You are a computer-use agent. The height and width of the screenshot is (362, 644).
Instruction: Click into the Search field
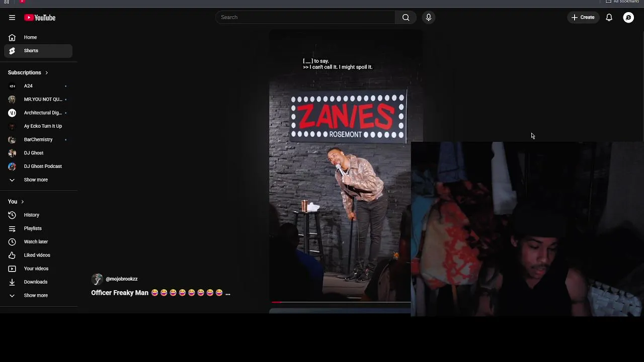(305, 18)
